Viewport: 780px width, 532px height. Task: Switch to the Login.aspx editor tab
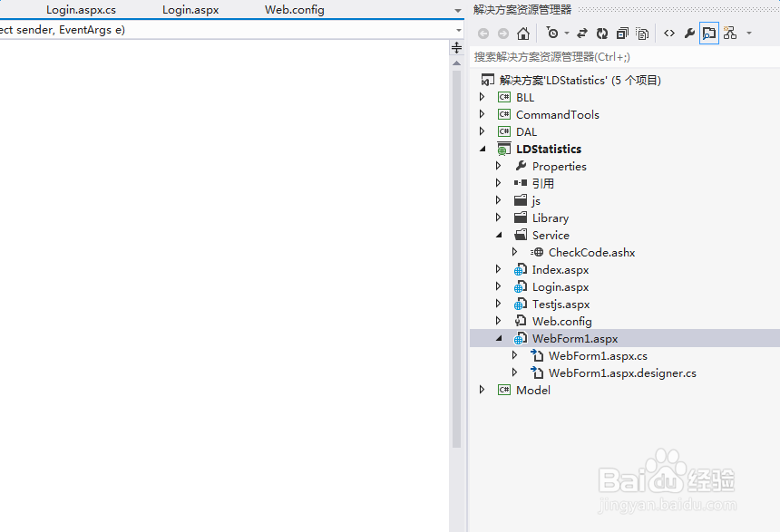tap(190, 10)
